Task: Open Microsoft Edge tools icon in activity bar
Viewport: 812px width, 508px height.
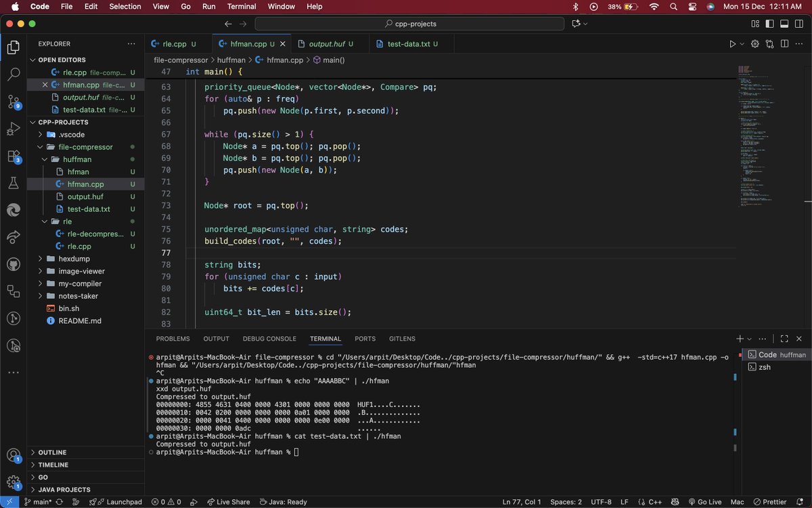Action: [x=13, y=210]
